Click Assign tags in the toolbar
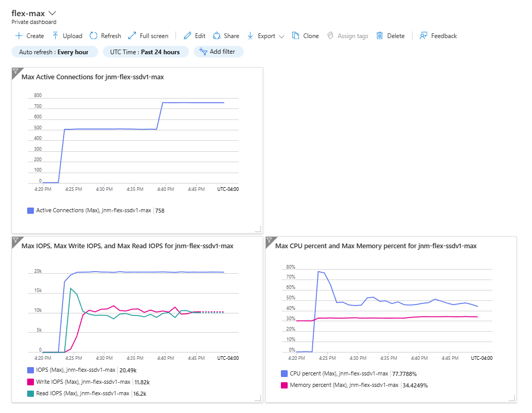 pos(348,35)
